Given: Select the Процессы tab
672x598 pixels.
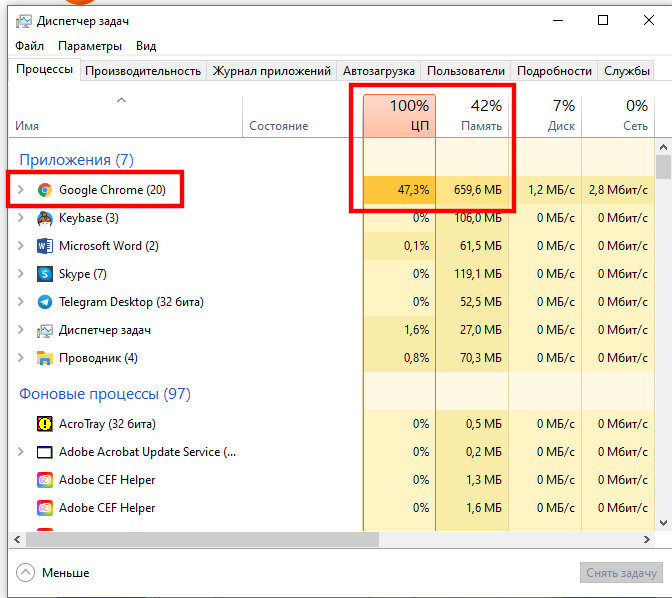Looking at the screenshot, I should point(45,69).
